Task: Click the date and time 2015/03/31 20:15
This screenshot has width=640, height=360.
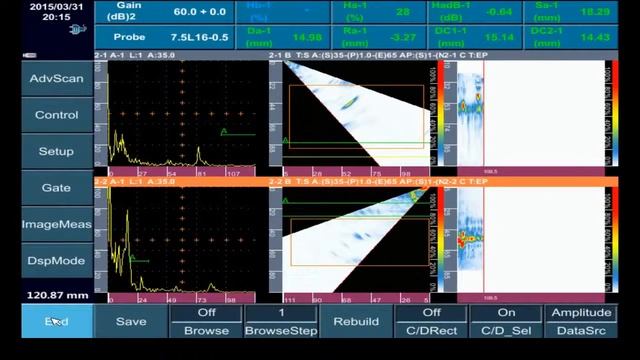Action: (56, 12)
